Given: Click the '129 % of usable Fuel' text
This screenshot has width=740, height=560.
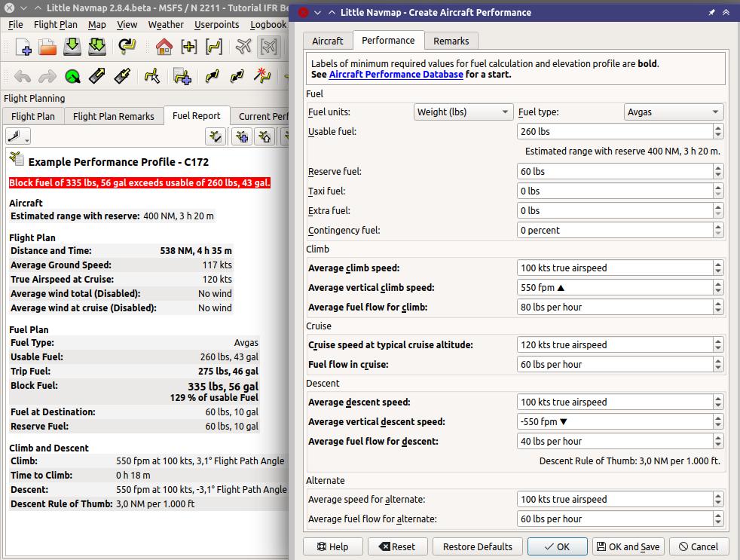Looking at the screenshot, I should [x=214, y=397].
